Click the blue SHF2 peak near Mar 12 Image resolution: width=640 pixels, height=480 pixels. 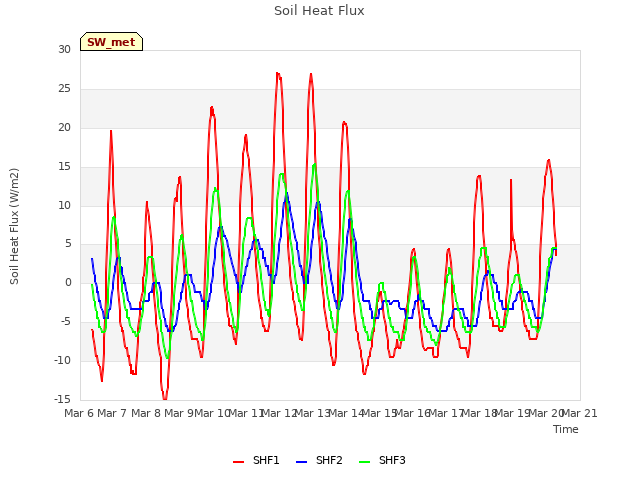[287, 193]
